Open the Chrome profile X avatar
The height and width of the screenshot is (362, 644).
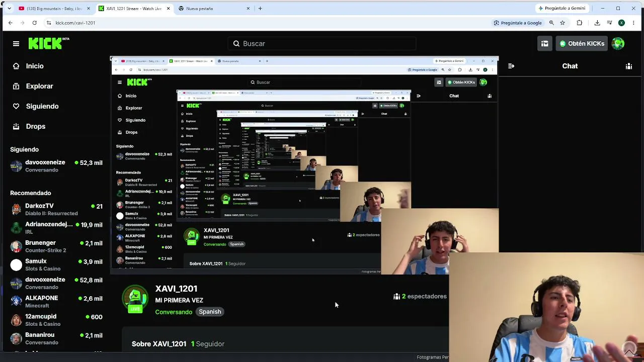click(x=621, y=23)
